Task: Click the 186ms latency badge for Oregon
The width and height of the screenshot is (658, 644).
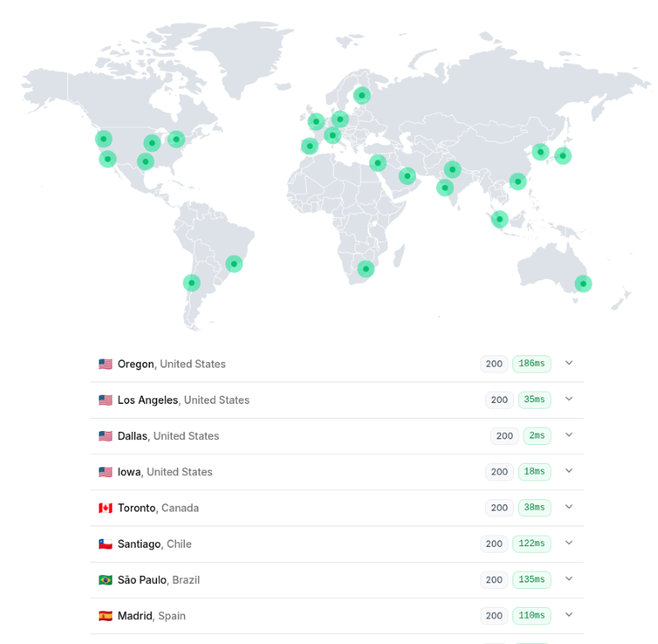Action: (x=531, y=364)
